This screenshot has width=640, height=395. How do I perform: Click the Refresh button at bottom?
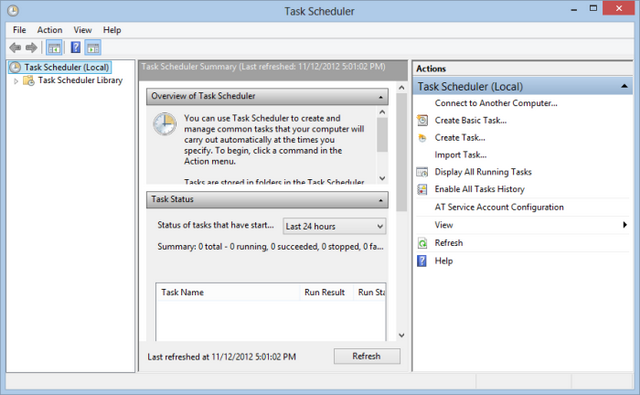367,356
